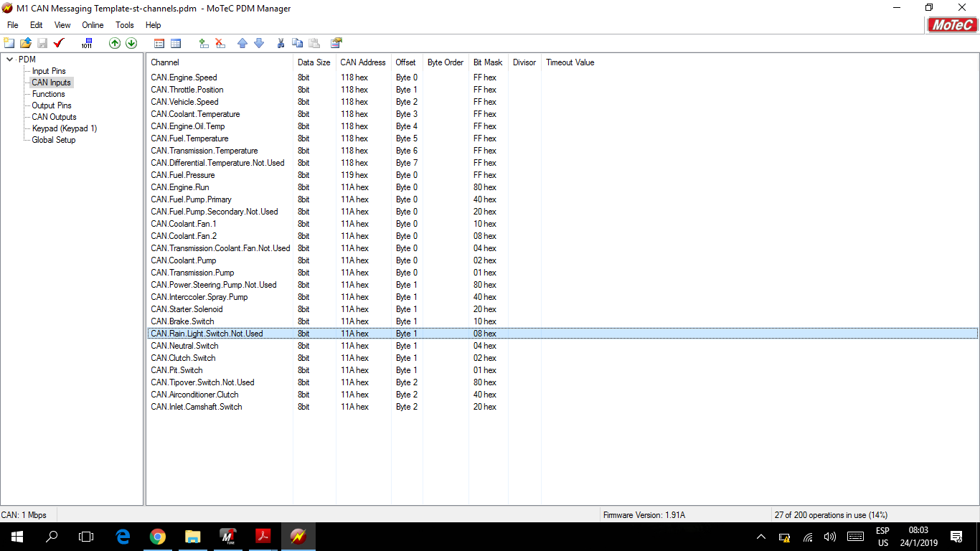
Task: Select the CAN.Neutral.Switch row
Action: coord(562,346)
